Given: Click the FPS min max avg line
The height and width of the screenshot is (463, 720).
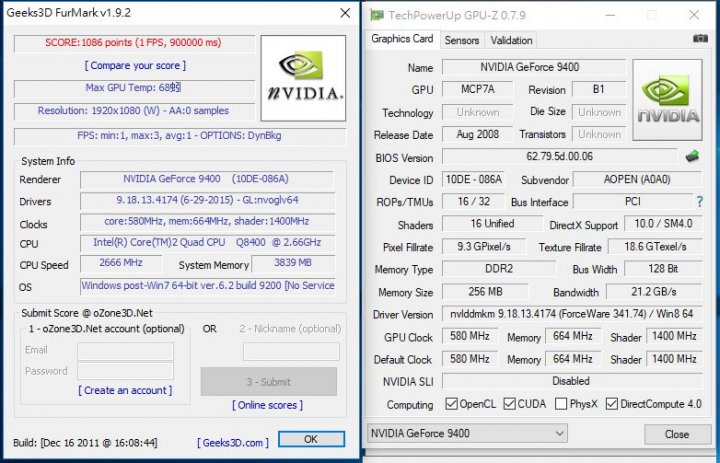Looking at the screenshot, I should pos(180,136).
